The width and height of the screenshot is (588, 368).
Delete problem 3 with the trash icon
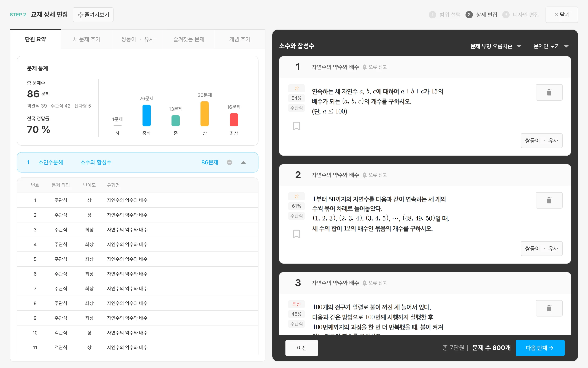549,308
